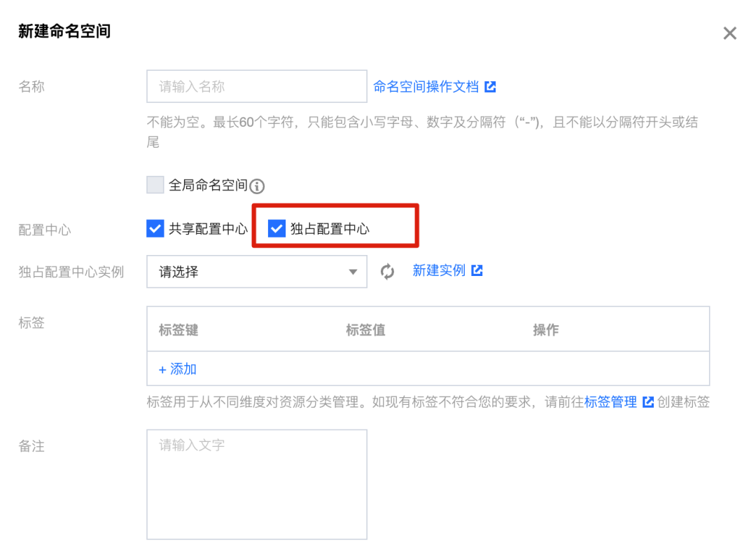The height and width of the screenshot is (552, 756).
Task: Open the 独占配置中心实例 dropdown
Action: pos(256,272)
